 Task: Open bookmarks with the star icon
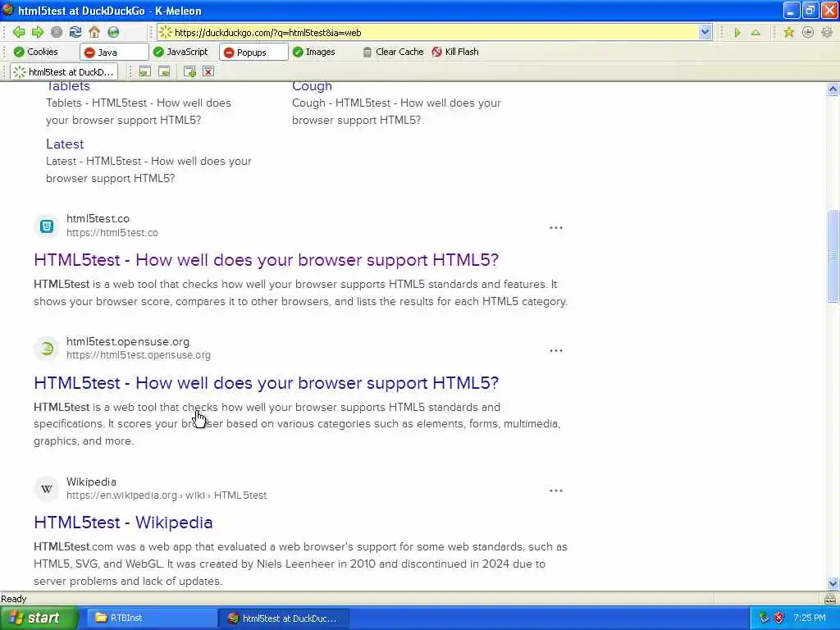[788, 33]
